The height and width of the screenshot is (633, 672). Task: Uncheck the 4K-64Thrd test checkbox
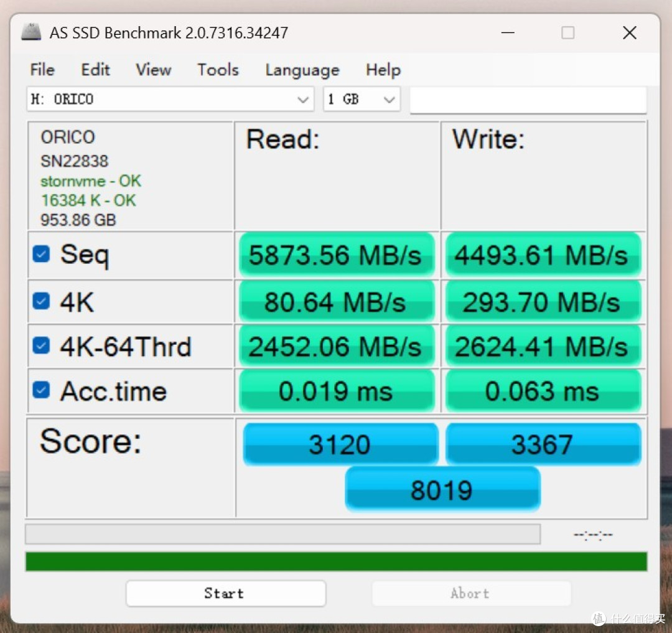(x=41, y=345)
